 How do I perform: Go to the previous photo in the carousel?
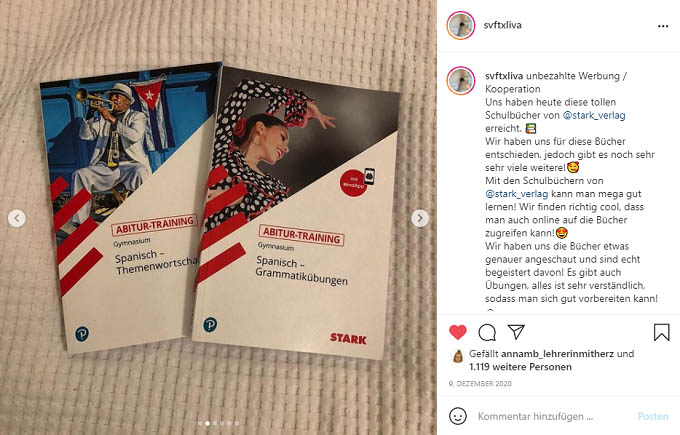click(16, 218)
